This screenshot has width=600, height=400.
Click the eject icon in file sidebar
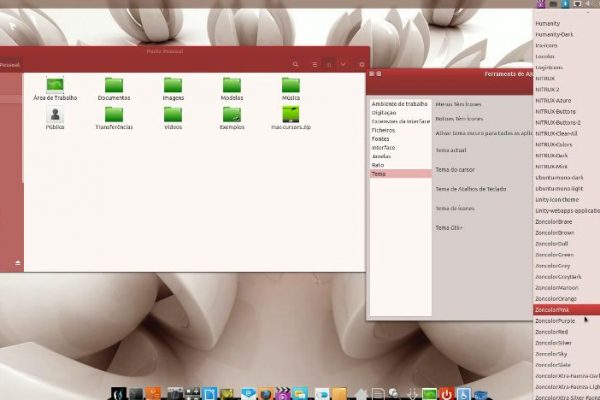click(x=17, y=263)
